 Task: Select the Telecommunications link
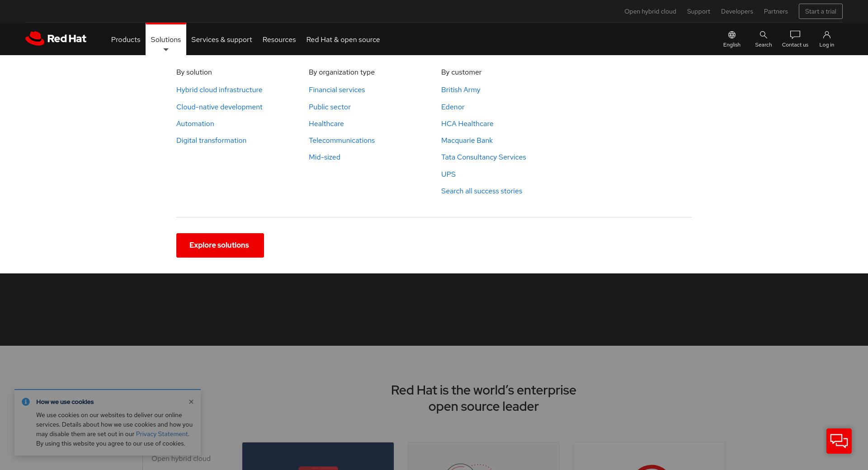(341, 141)
